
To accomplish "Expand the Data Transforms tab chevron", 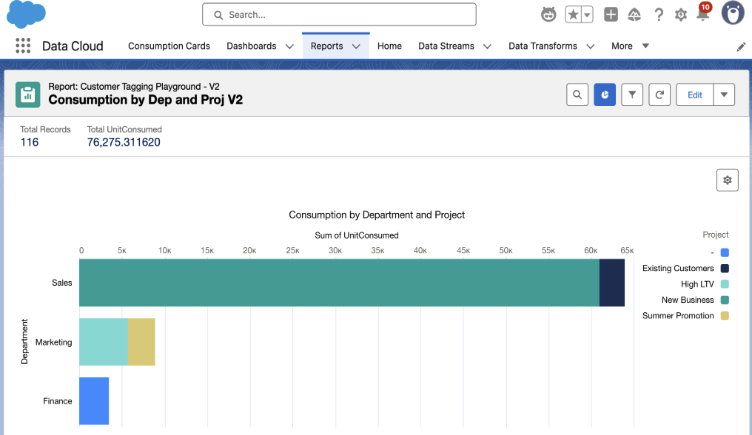I will [590, 47].
